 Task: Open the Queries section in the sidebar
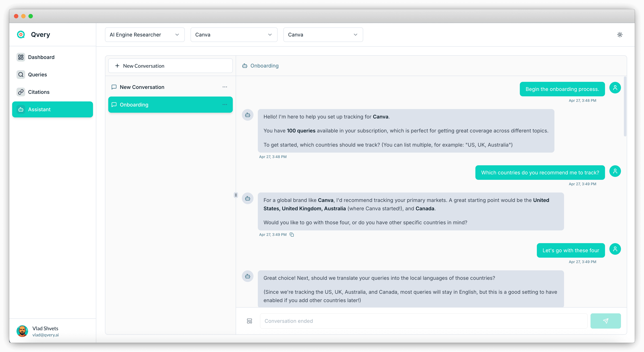point(37,75)
